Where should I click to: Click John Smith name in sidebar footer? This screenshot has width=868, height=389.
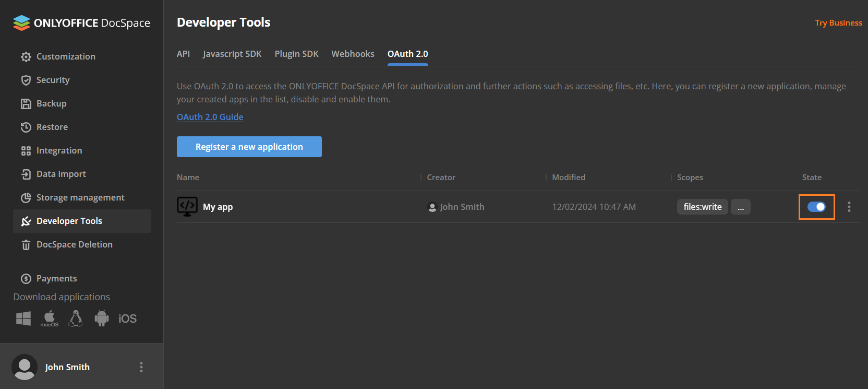(x=67, y=367)
